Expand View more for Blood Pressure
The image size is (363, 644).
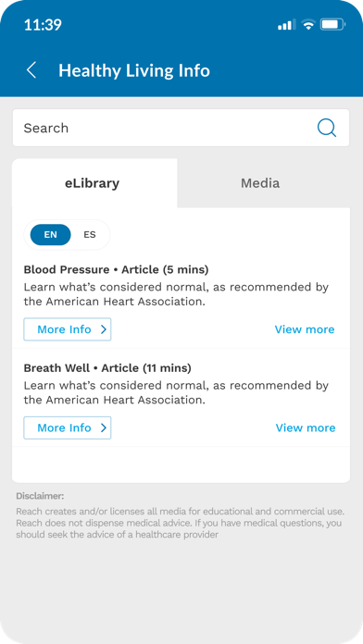coord(305,329)
